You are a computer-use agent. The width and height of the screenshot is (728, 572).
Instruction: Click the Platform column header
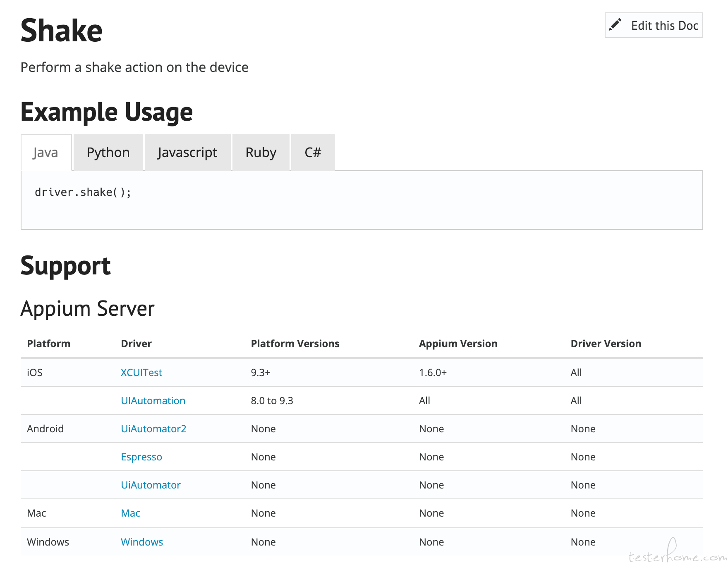[x=49, y=343]
